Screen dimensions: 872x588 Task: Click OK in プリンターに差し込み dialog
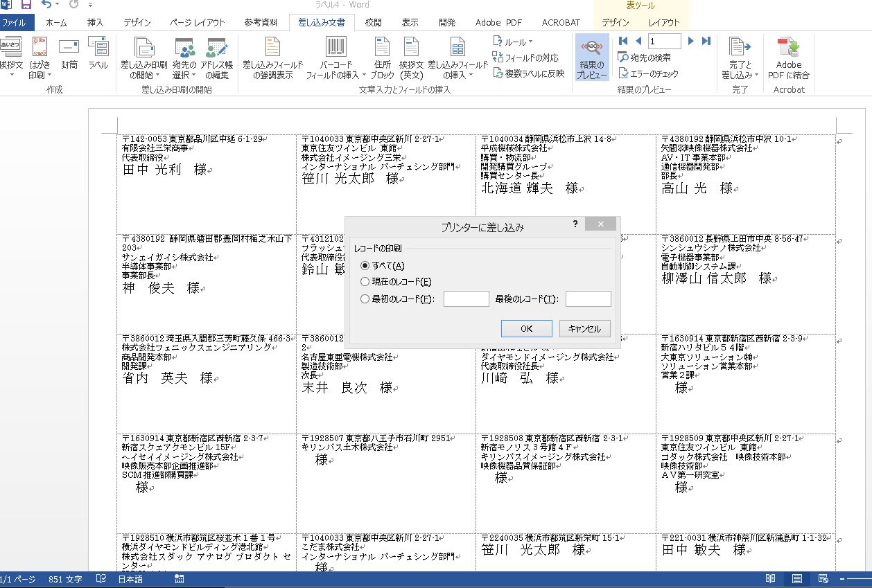[527, 328]
